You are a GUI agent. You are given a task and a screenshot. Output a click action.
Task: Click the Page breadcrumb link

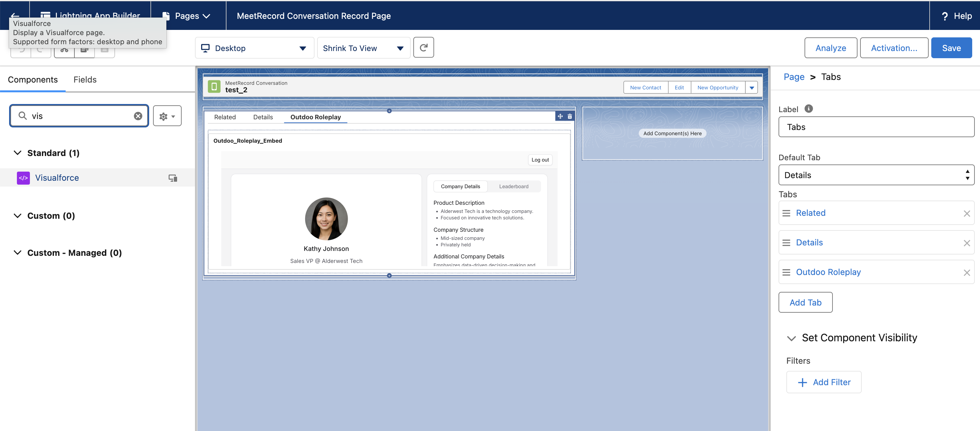794,77
